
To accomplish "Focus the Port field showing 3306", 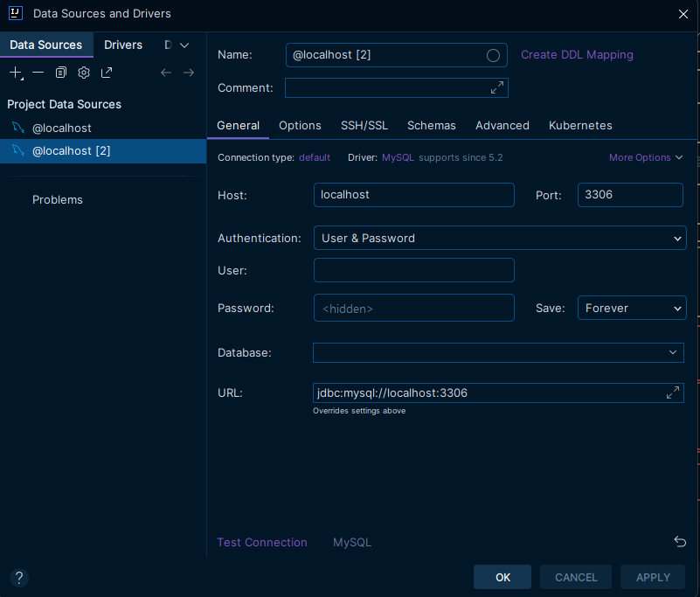I will click(x=630, y=195).
